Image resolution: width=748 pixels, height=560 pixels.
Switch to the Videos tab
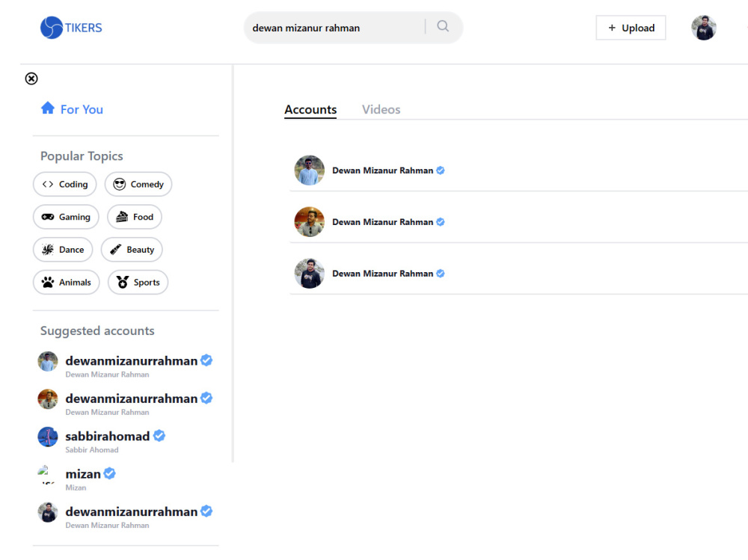pyautogui.click(x=381, y=110)
